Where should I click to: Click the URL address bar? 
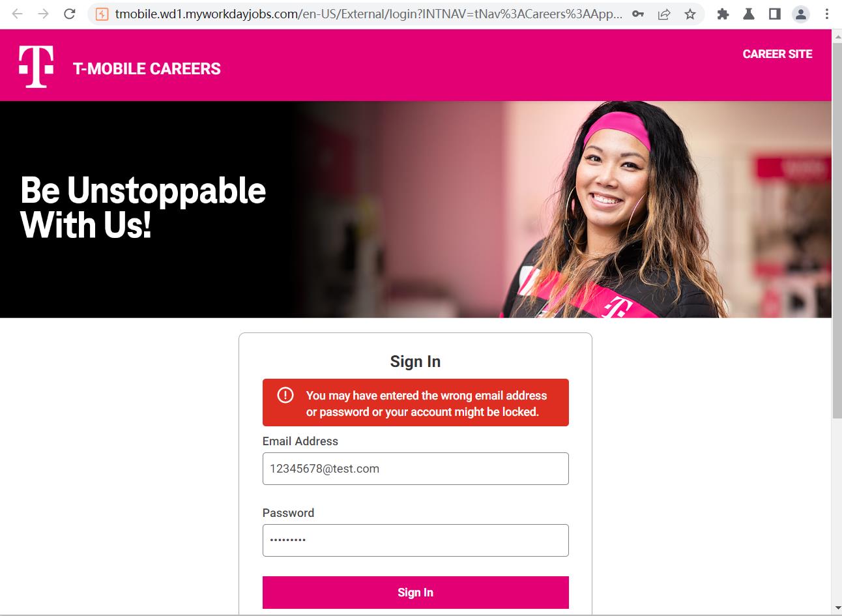[368, 14]
